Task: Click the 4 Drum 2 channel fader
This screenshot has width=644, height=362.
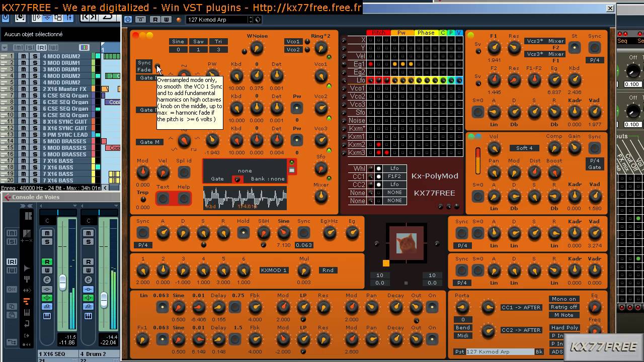Action: pyautogui.click(x=104, y=300)
